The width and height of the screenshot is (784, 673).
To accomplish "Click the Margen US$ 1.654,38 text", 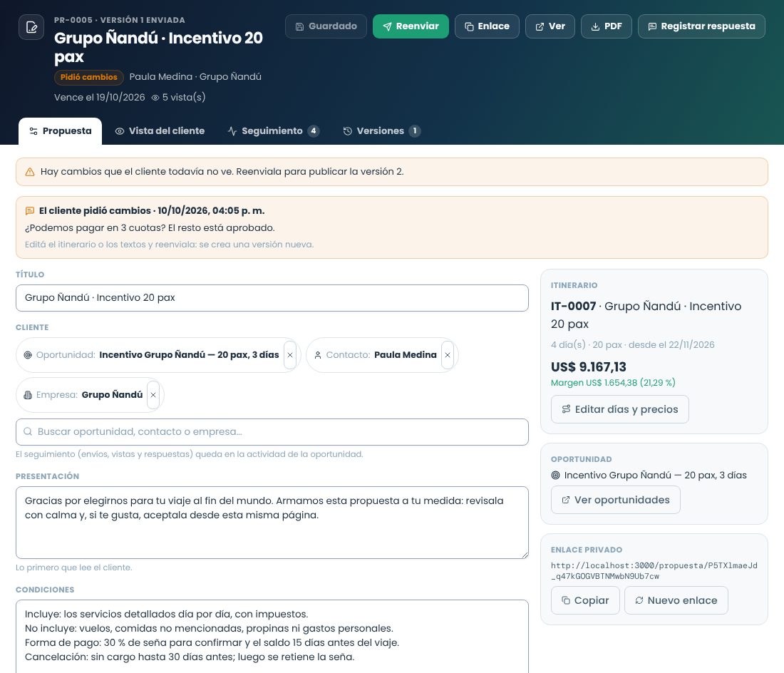I will (x=613, y=383).
